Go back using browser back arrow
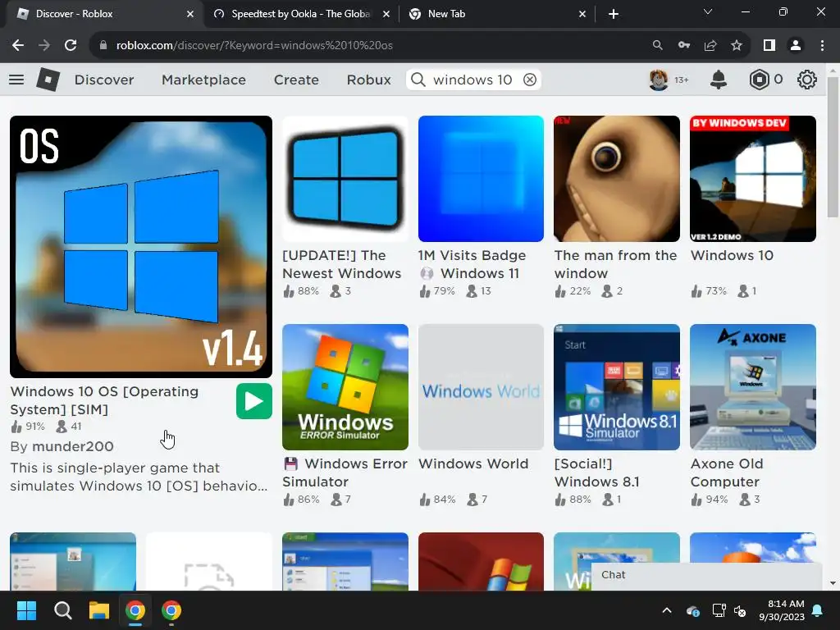Screen dimensions: 840x630 point(18,46)
